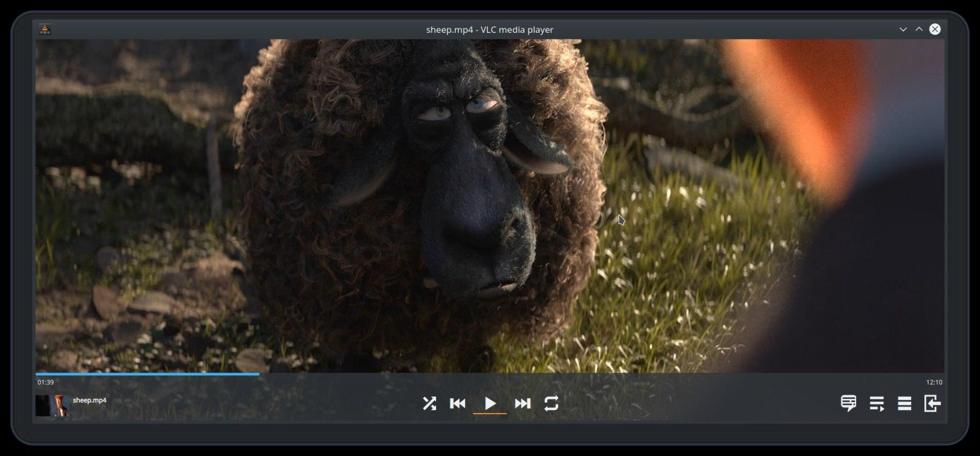
Task: Click the sheep.mp4 cover thumbnail
Action: coord(52,405)
